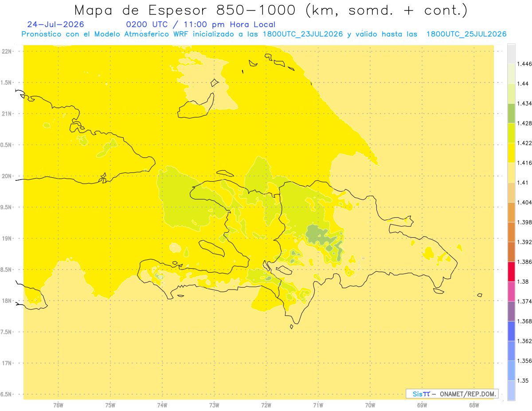Click the colorbar value 1.428

(525, 123)
